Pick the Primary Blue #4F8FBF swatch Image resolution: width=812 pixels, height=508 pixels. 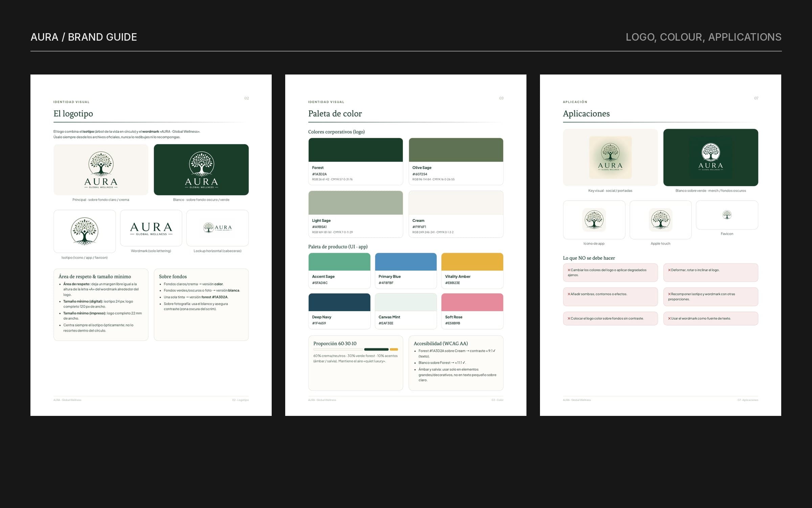pyautogui.click(x=406, y=262)
